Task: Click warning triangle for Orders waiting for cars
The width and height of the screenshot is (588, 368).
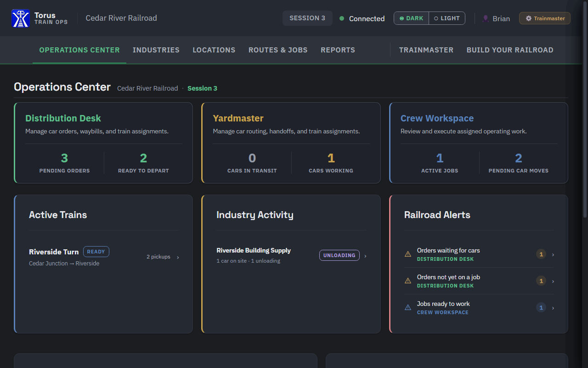Action: pyautogui.click(x=407, y=254)
